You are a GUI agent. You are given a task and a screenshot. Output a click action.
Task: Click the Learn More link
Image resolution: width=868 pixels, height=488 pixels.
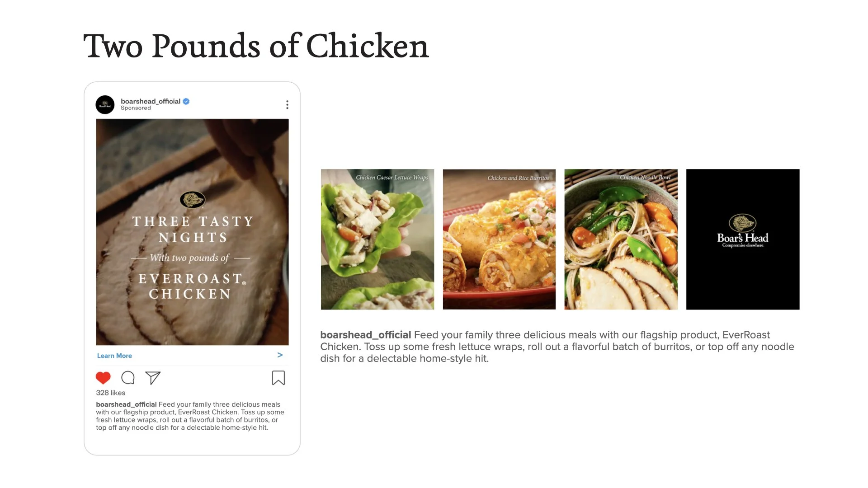coord(114,356)
